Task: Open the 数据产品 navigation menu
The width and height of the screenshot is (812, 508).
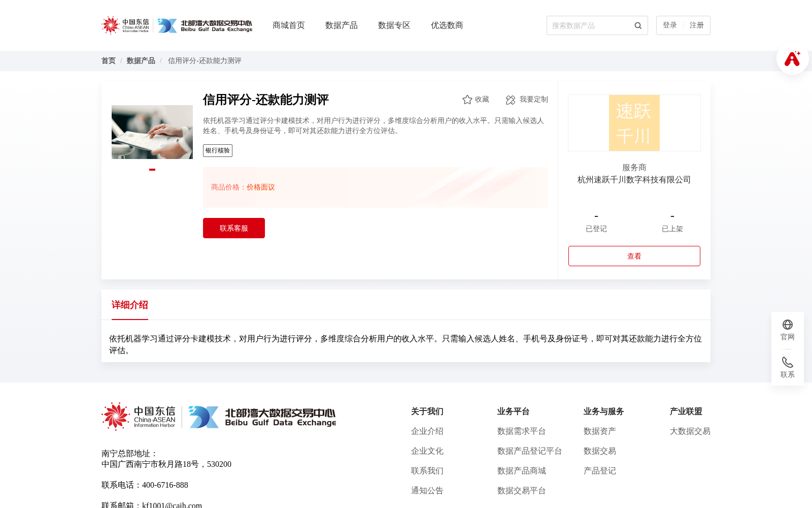Action: (342, 25)
